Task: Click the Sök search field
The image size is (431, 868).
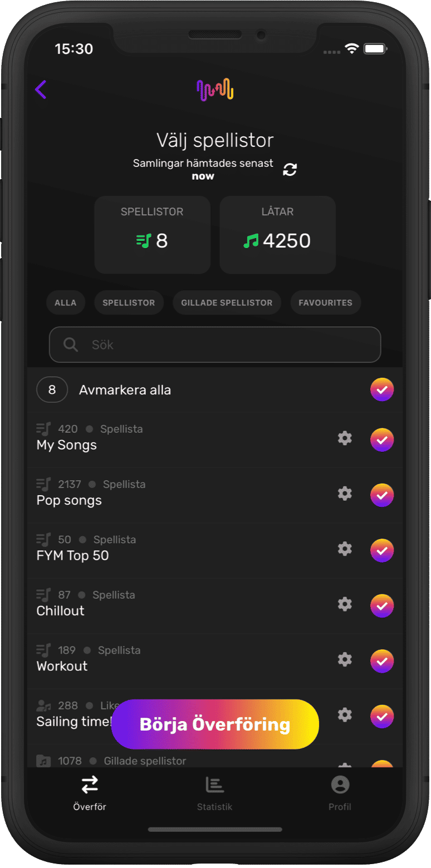Action: point(215,345)
